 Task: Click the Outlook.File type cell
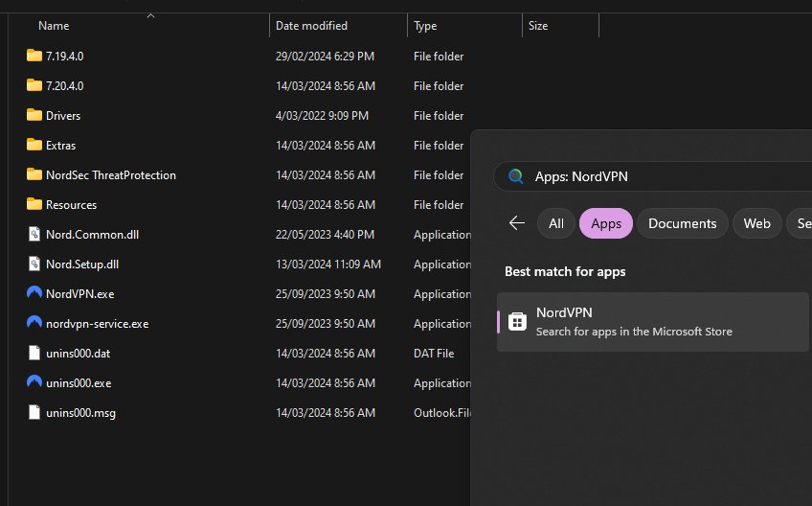click(x=441, y=413)
